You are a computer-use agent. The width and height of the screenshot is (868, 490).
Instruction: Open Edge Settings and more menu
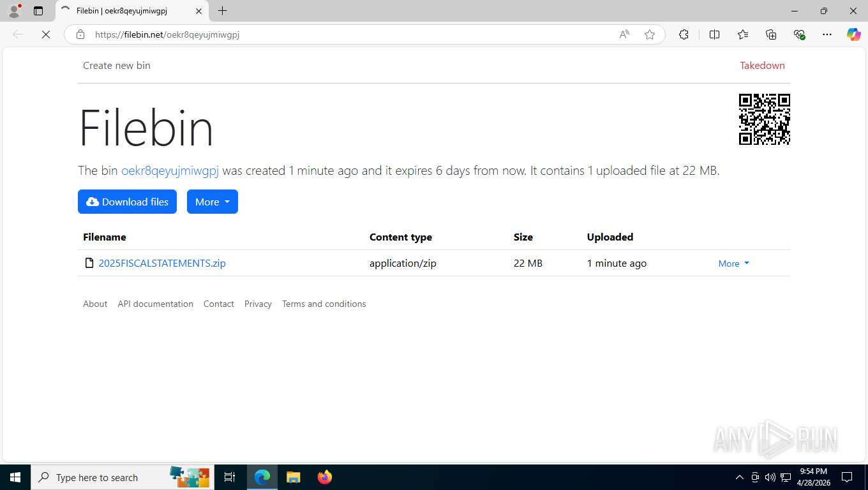[827, 34]
